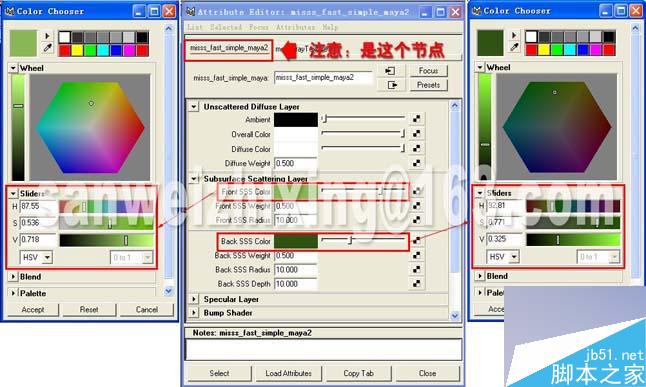The height and width of the screenshot is (387, 646).
Task: Click the Copy Tab button
Action: click(x=358, y=373)
